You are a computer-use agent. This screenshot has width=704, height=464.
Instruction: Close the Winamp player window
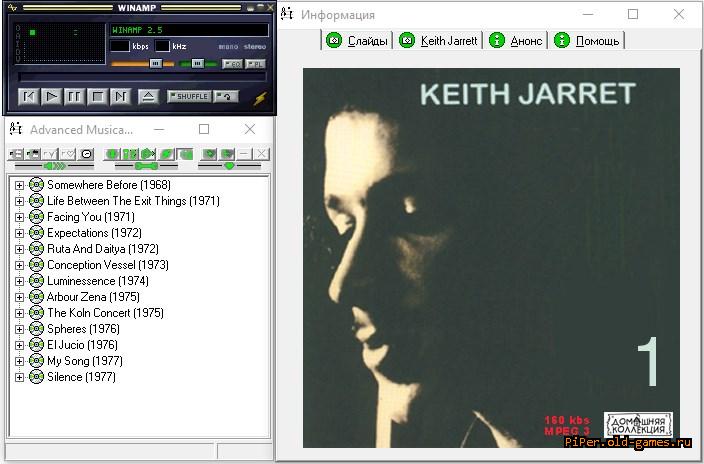point(270,8)
